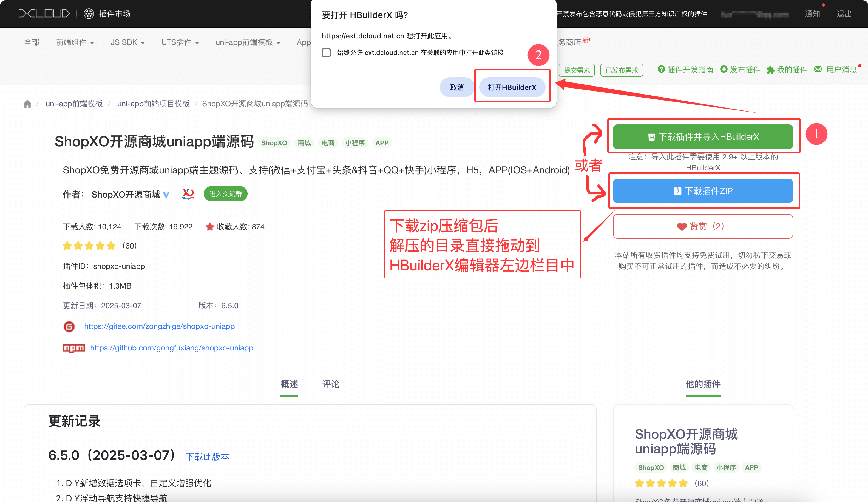The width and height of the screenshot is (868, 502).
Task: Expand the 前端组件 dropdown
Action: [x=75, y=42]
